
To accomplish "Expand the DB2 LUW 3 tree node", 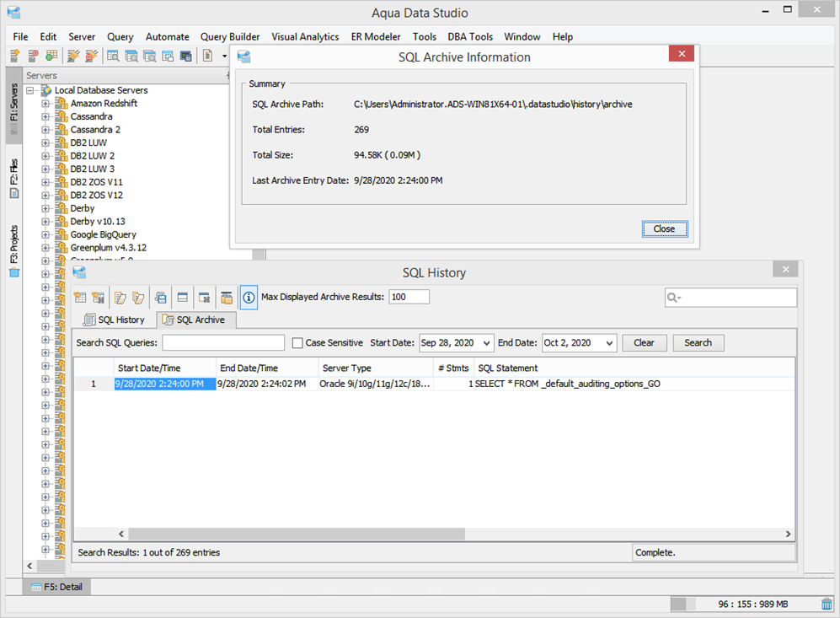I will tap(45, 169).
